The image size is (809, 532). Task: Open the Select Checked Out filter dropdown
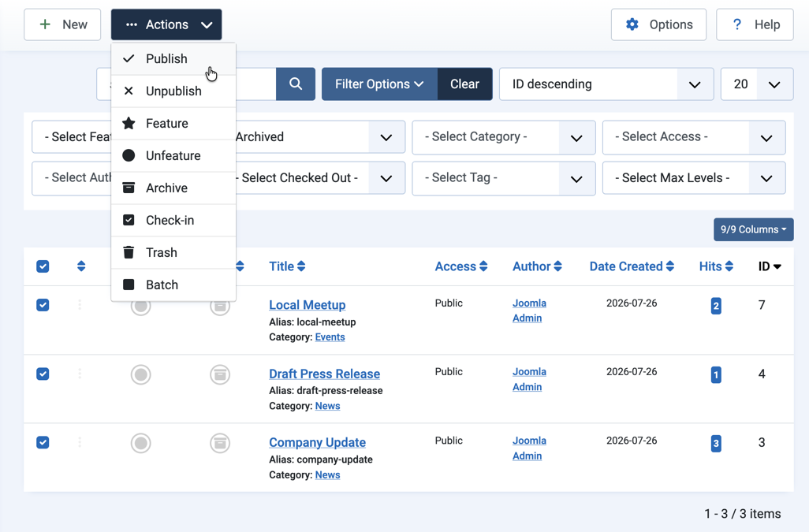[x=320, y=178]
